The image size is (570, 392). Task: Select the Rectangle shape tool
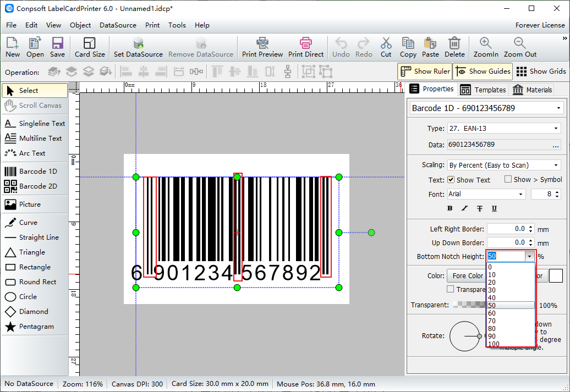point(35,267)
